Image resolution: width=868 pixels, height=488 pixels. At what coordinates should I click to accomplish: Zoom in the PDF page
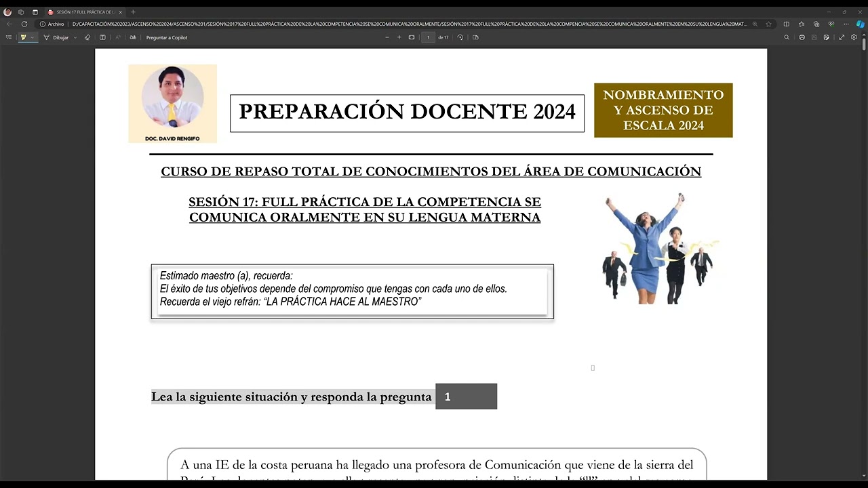click(x=399, y=37)
